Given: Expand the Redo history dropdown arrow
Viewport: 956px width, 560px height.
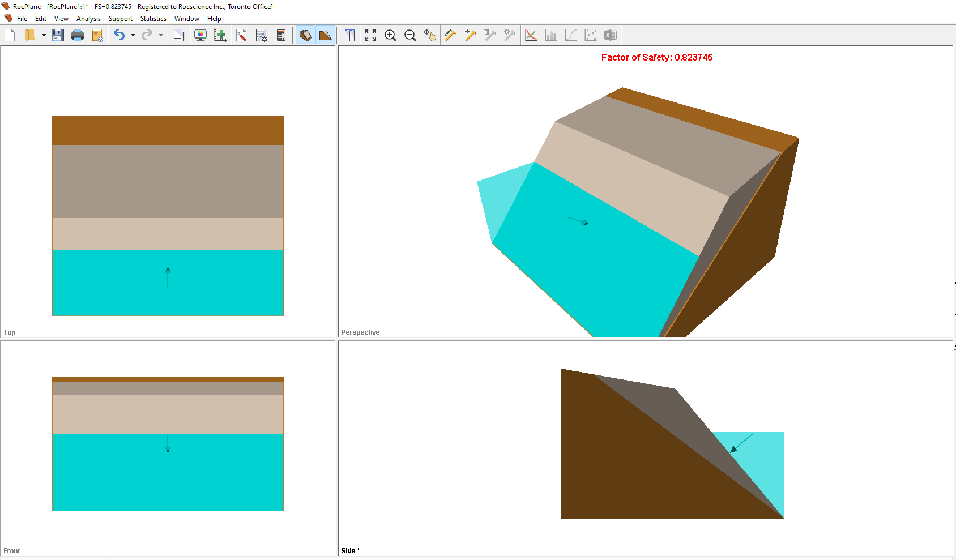Looking at the screenshot, I should tap(161, 35).
